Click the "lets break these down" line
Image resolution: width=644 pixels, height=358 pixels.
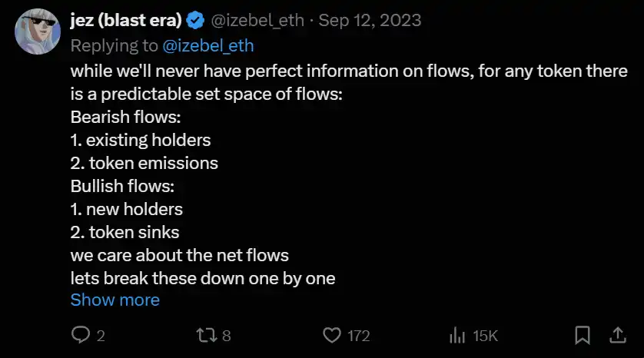[203, 277]
